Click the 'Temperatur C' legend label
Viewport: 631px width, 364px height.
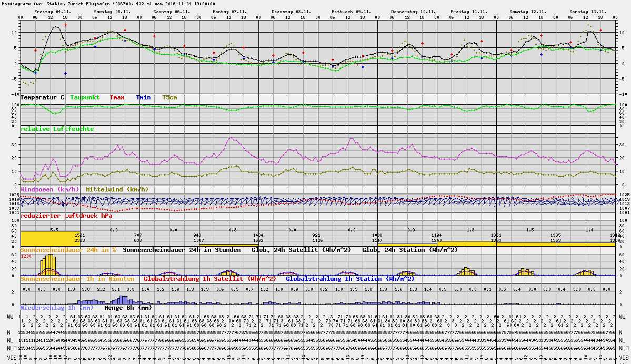pyautogui.click(x=42, y=97)
